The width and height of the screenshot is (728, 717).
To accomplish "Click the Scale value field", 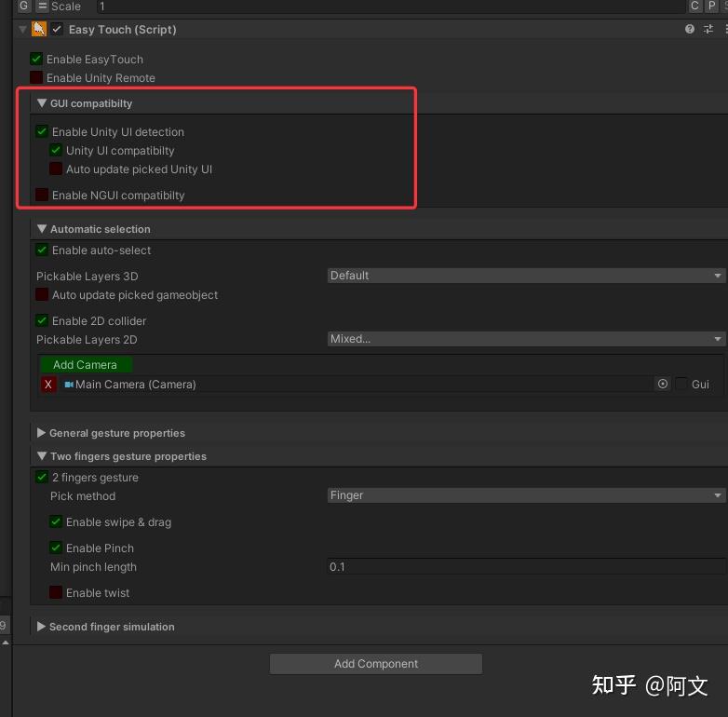I will coord(391,6).
